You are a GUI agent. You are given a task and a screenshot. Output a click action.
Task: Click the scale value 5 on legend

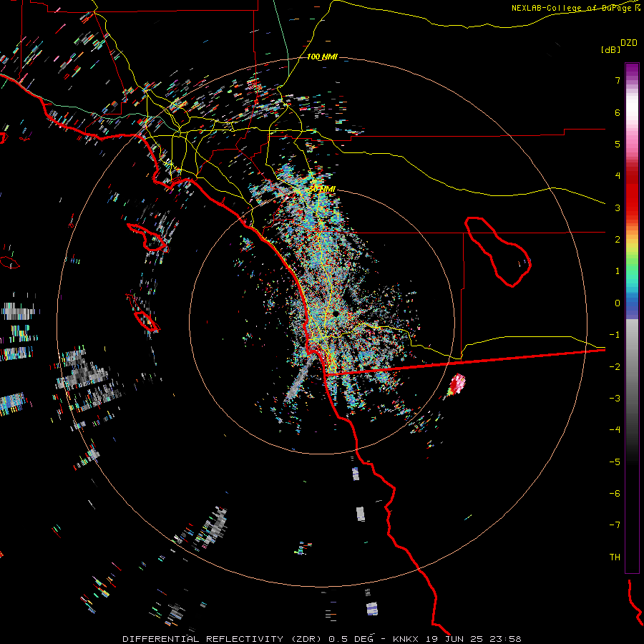(x=618, y=144)
